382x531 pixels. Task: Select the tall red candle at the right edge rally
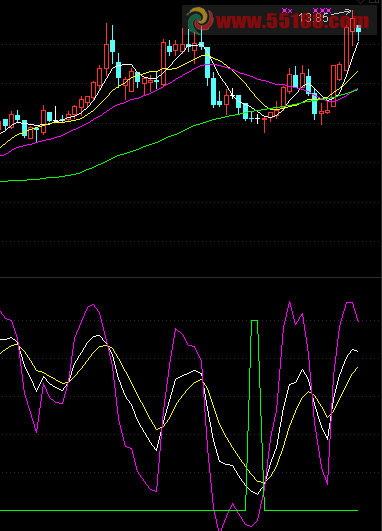tap(346, 49)
